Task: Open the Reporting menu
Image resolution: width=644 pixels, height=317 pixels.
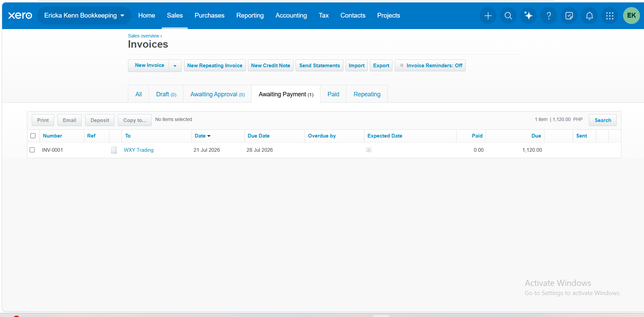Action: pos(250,16)
